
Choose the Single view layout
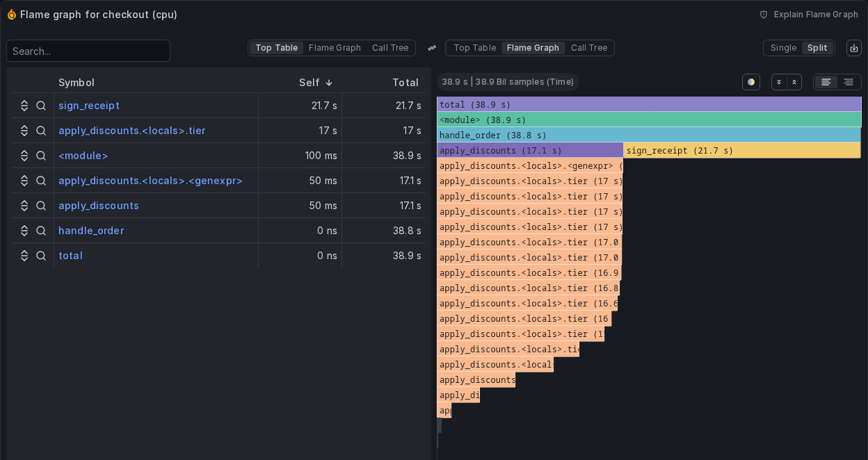[783, 48]
